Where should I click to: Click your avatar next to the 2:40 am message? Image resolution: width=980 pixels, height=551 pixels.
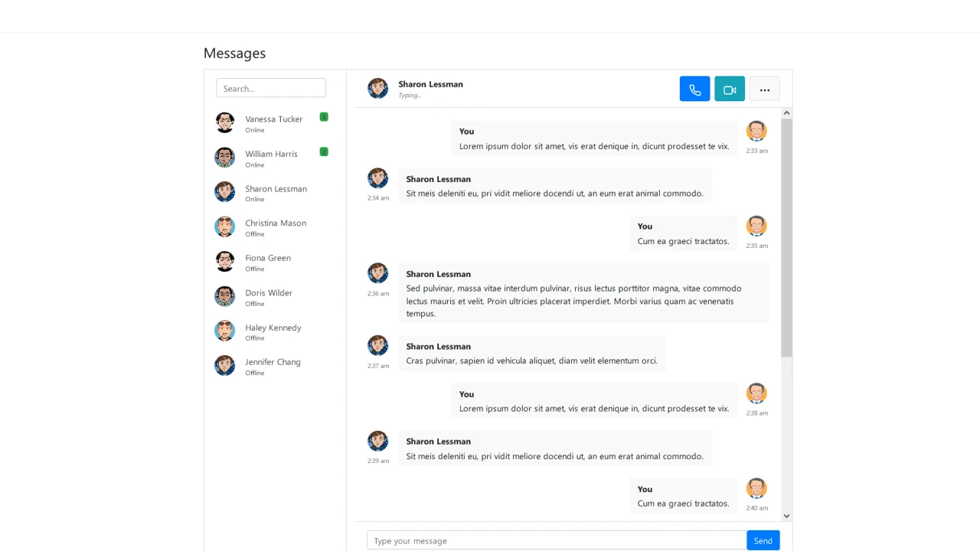pyautogui.click(x=756, y=487)
